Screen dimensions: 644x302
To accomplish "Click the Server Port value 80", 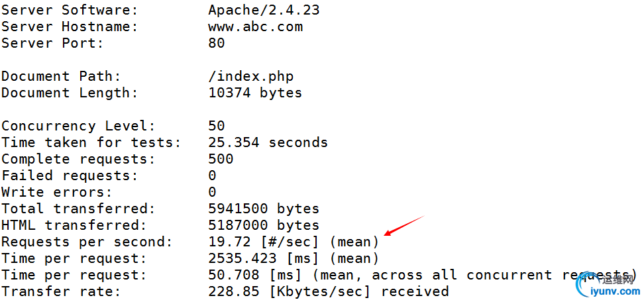I will pyautogui.click(x=216, y=43).
